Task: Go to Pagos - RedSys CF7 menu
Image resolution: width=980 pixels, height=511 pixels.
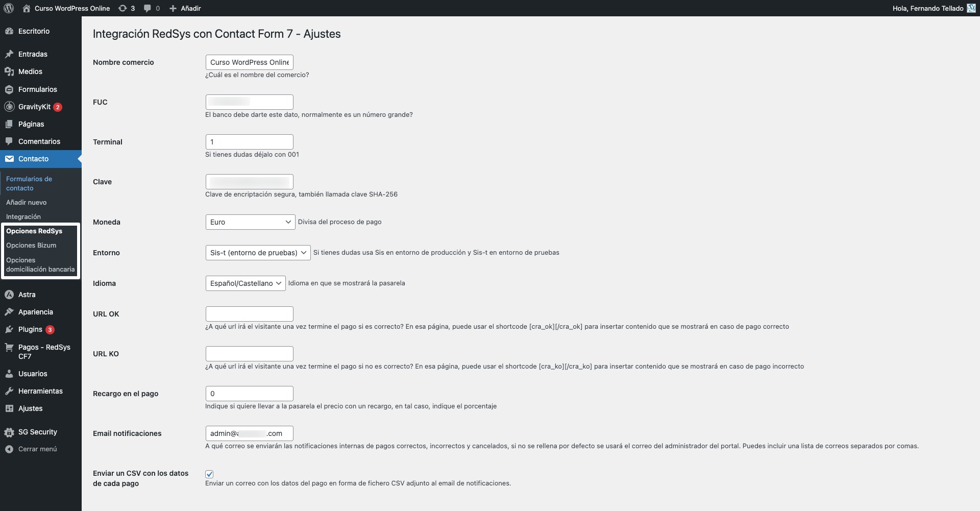Action: click(x=44, y=352)
